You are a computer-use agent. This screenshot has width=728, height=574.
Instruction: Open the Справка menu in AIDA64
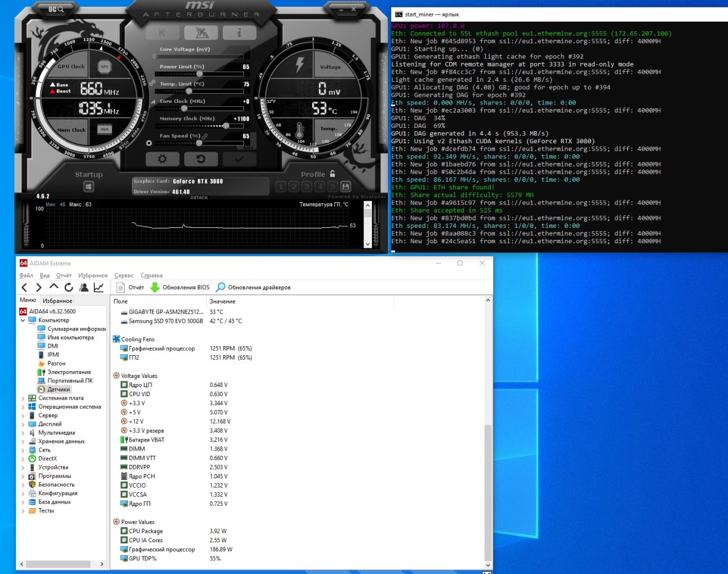[x=151, y=276]
